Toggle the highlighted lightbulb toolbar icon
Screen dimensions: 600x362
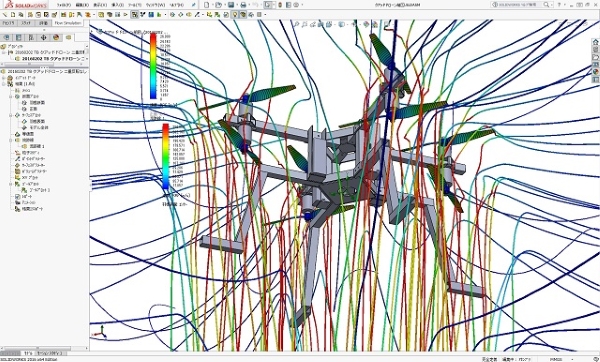235,15
